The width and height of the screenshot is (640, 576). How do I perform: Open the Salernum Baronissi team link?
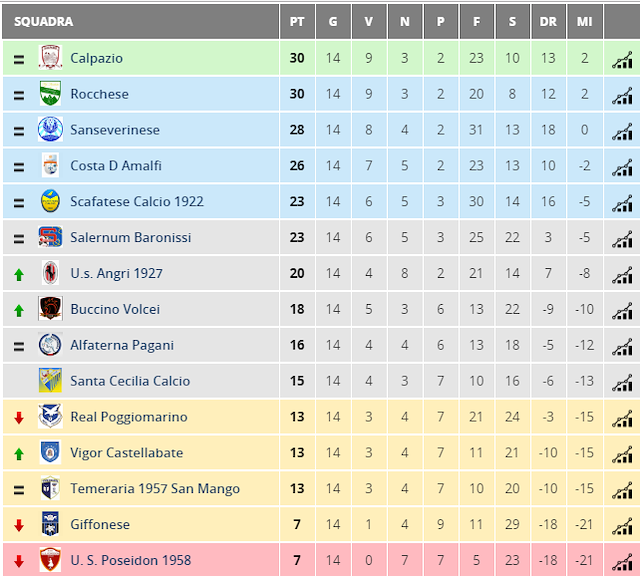[x=131, y=237]
